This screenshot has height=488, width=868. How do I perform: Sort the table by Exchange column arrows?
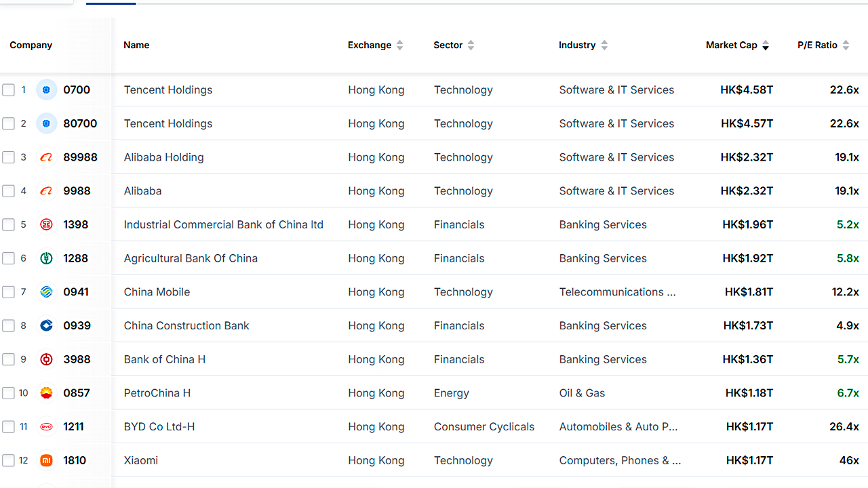[x=399, y=45]
